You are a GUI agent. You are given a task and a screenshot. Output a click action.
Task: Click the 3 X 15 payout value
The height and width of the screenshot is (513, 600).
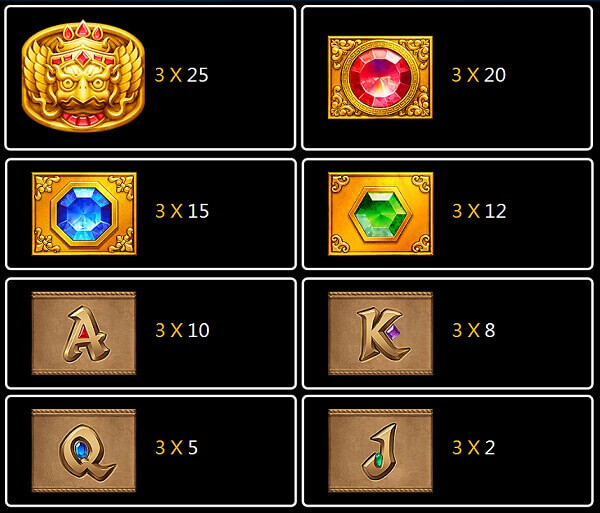[x=182, y=211]
